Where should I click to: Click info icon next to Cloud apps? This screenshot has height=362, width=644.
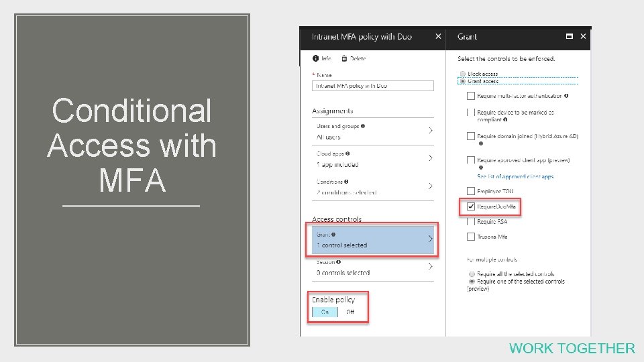point(347,154)
